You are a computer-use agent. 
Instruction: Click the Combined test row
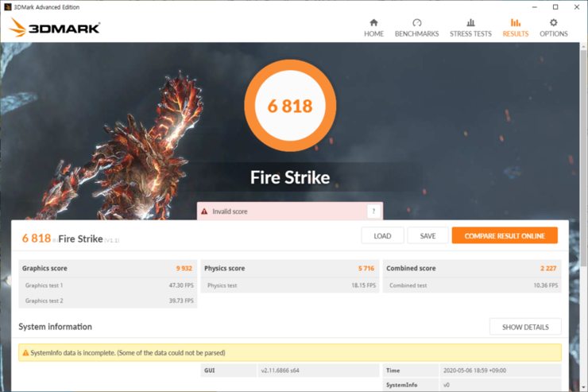[472, 285]
